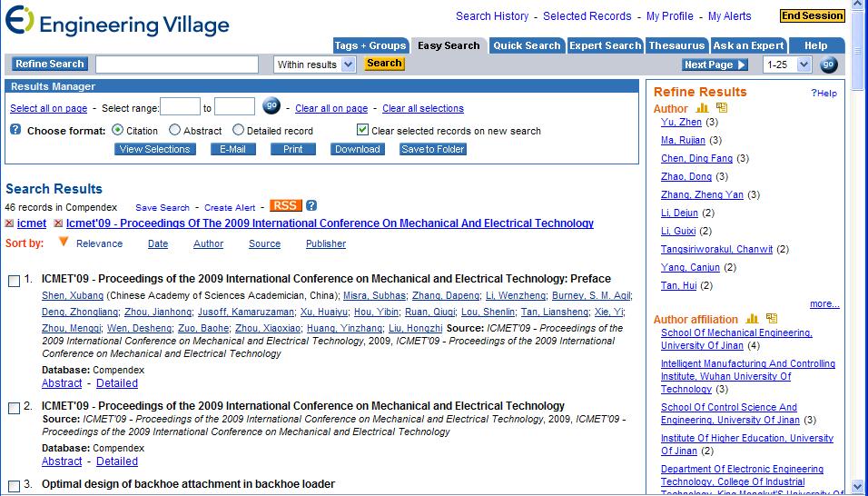Click Save Search link
Viewport: 868px width, 496px height.
pos(163,208)
